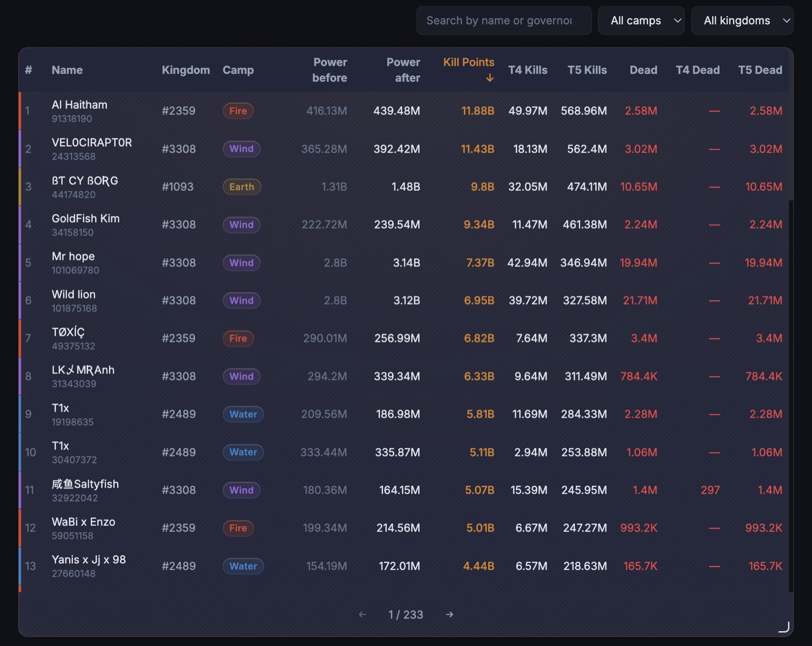
Task: Click the Water camp badge for Yanis x Jj x 98
Action: [243, 566]
